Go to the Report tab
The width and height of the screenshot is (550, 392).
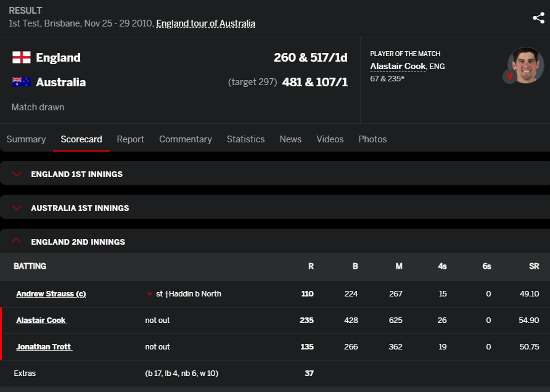point(131,139)
